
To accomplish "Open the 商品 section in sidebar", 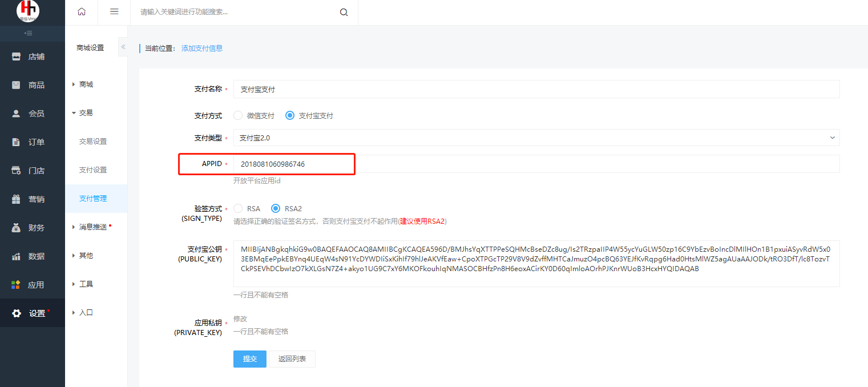I will click(32, 85).
